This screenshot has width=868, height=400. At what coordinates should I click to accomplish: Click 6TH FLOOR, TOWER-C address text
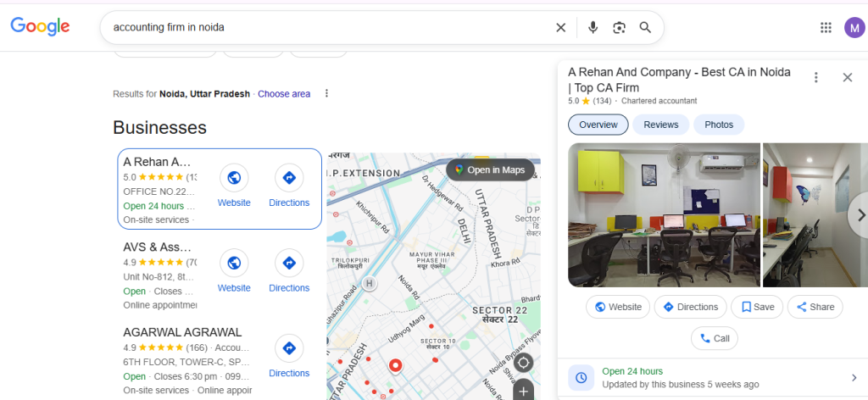pyautogui.click(x=186, y=363)
